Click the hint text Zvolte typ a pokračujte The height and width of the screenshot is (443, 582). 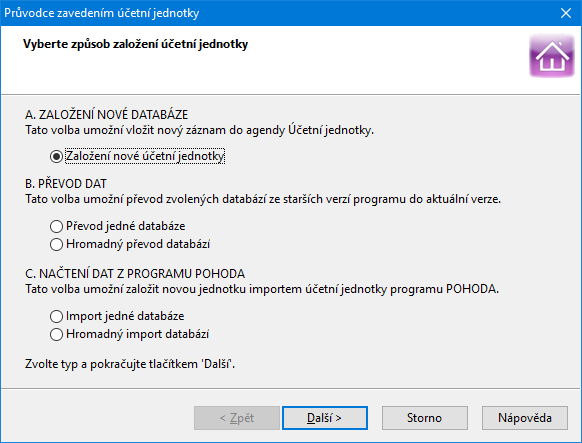coord(130,364)
